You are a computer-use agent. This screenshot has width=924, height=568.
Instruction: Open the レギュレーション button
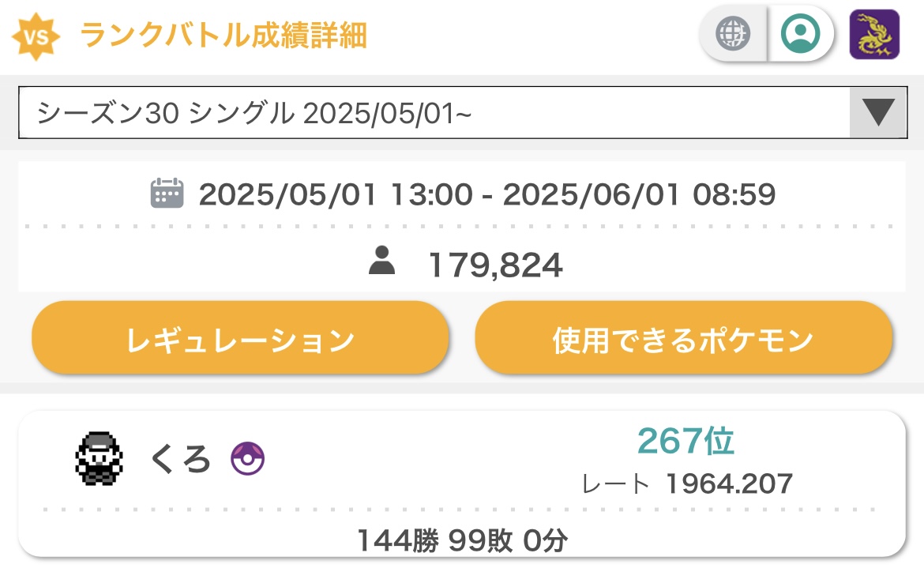coord(240,338)
